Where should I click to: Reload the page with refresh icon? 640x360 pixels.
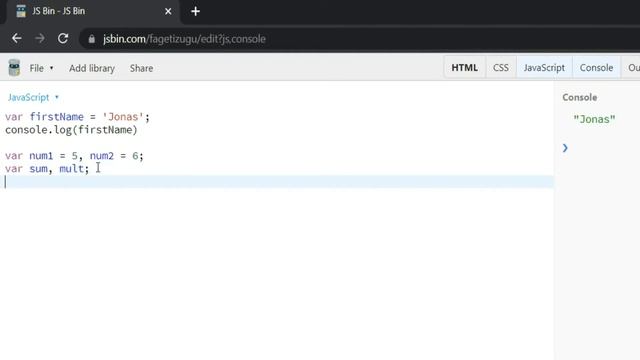(63, 38)
